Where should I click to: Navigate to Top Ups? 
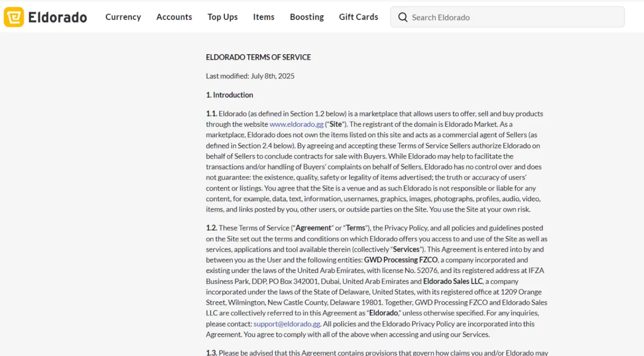pos(222,17)
